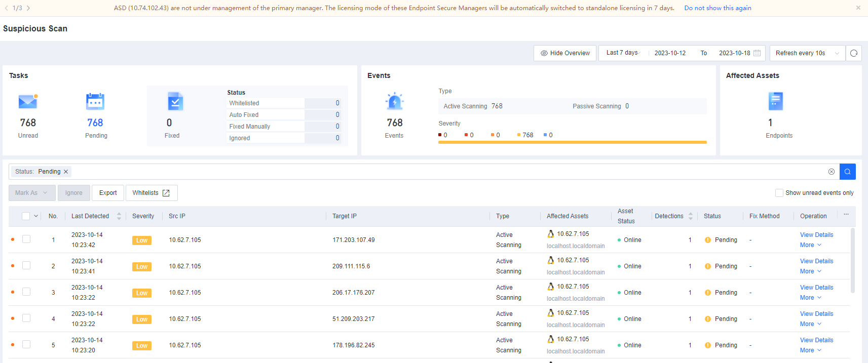Clear the search filter field icon
Image resolution: width=868 pixels, height=363 pixels.
(x=832, y=172)
